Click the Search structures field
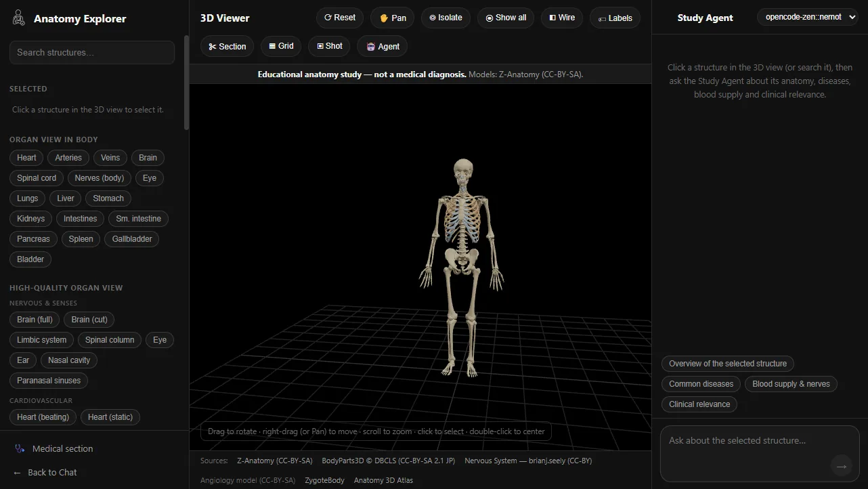 (x=92, y=52)
